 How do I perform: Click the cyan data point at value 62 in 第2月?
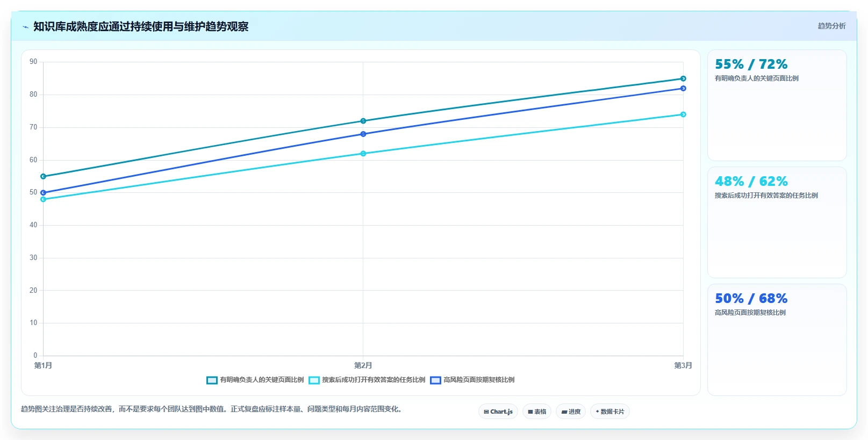click(363, 154)
